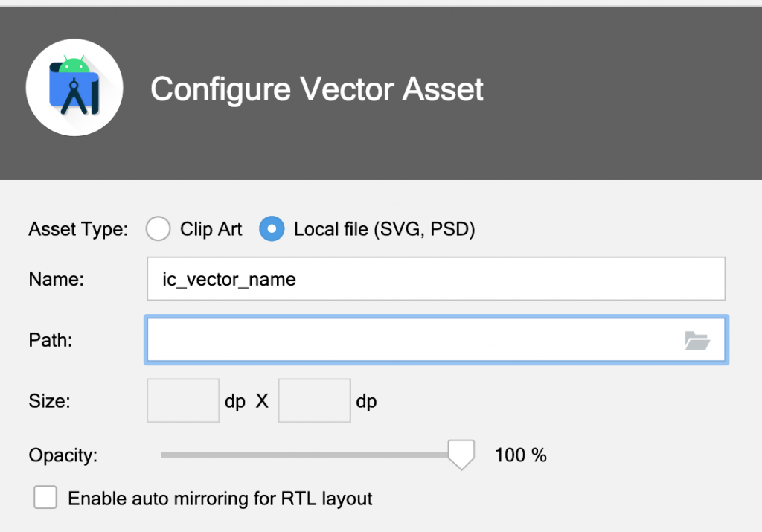
Task: Select the Clip Art radio button
Action: [159, 229]
